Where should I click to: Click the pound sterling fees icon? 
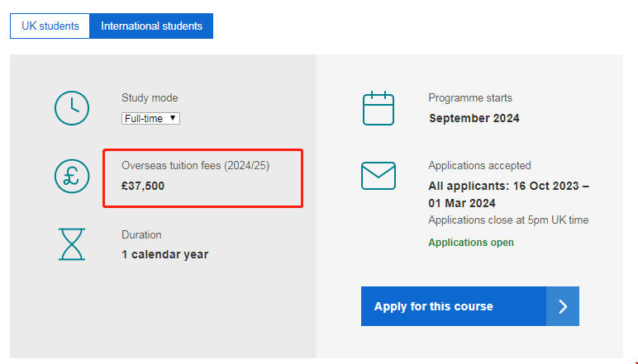pos(72,176)
